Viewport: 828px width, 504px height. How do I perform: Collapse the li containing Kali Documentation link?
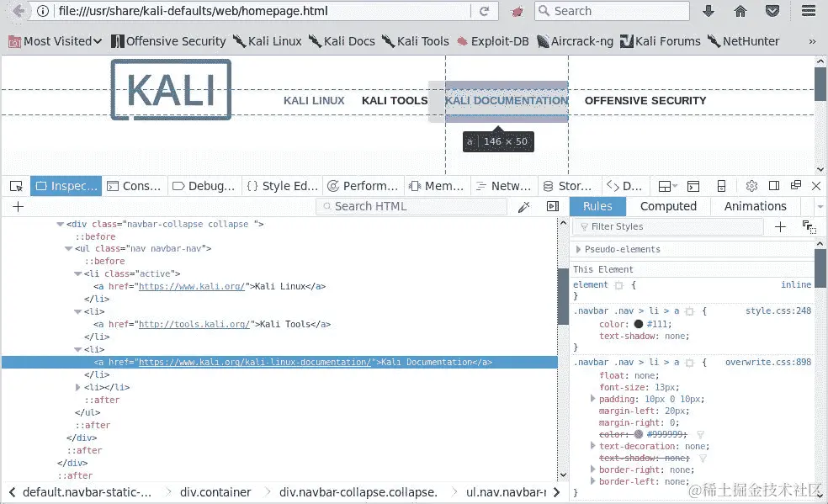(x=77, y=349)
